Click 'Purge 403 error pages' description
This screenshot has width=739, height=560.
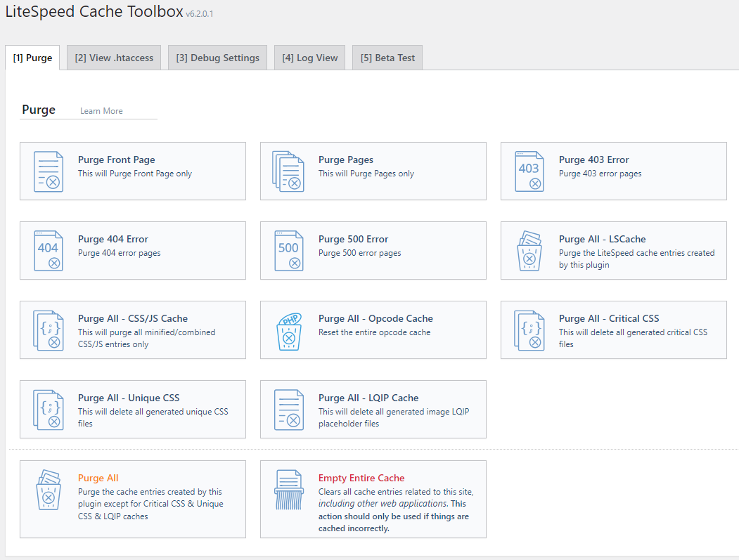coord(600,174)
